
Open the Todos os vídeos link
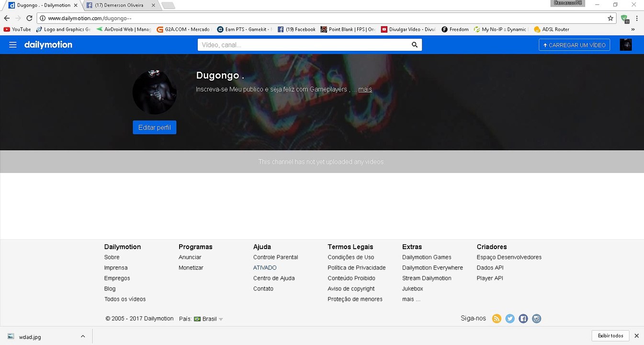click(125, 299)
